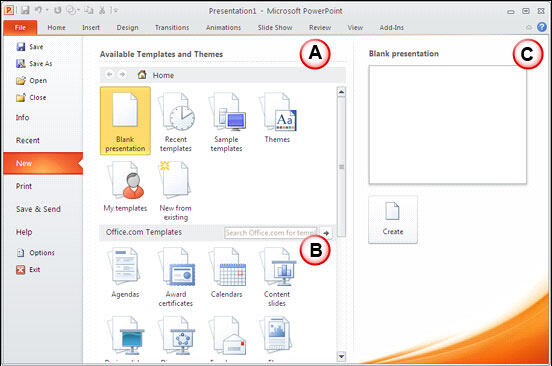Open the Themes category

(x=277, y=117)
